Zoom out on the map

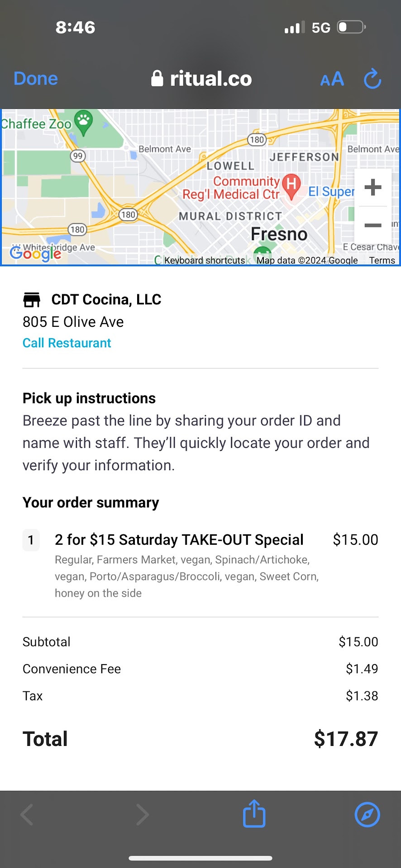372,225
